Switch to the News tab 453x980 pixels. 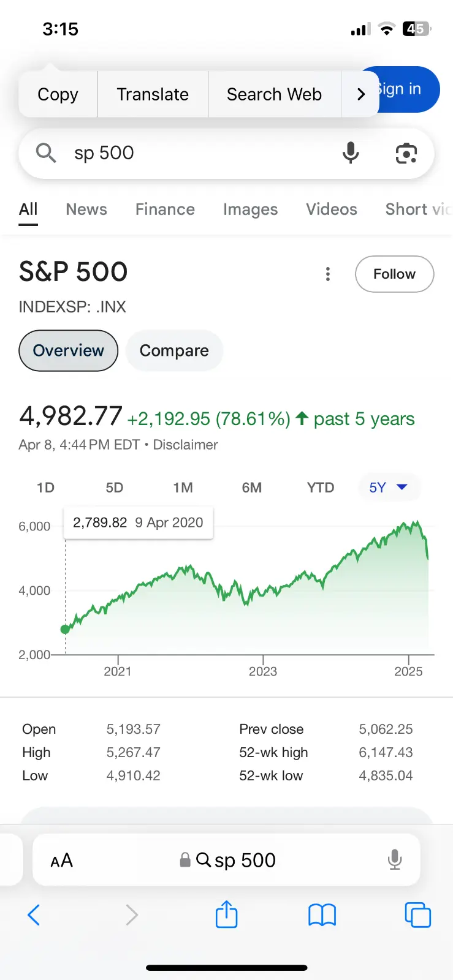click(x=86, y=209)
